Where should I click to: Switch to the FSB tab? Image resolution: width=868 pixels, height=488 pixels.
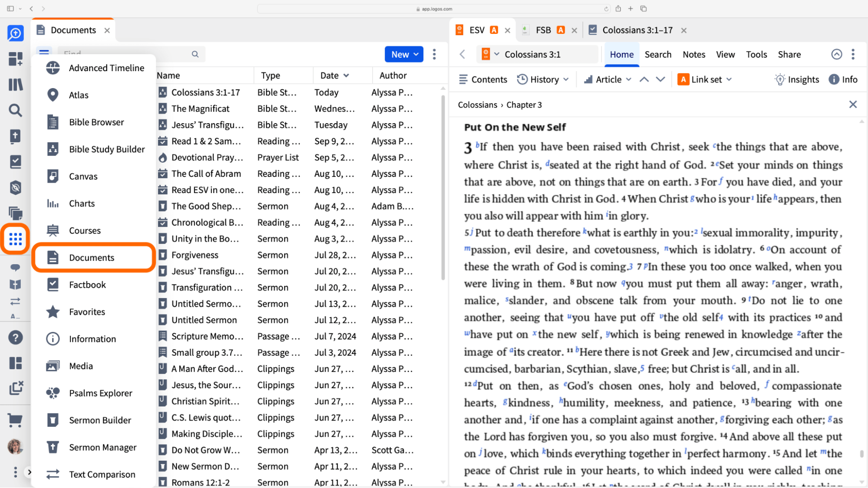[x=543, y=30]
